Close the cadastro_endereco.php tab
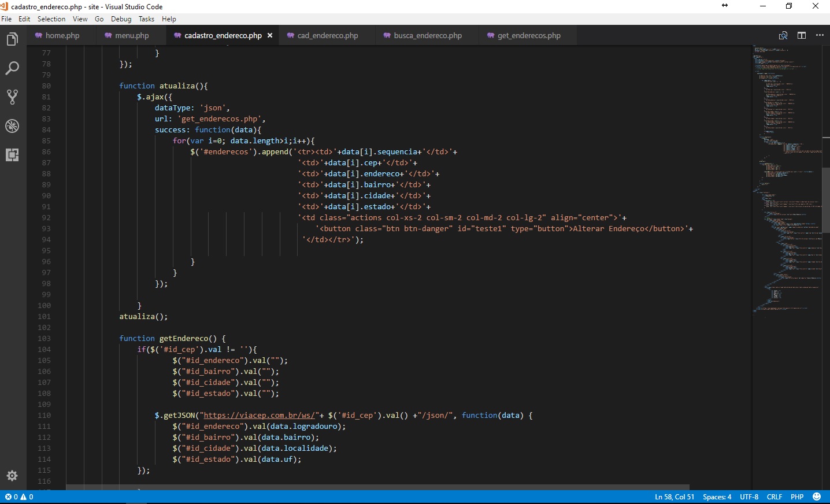The image size is (830, 504). (270, 35)
